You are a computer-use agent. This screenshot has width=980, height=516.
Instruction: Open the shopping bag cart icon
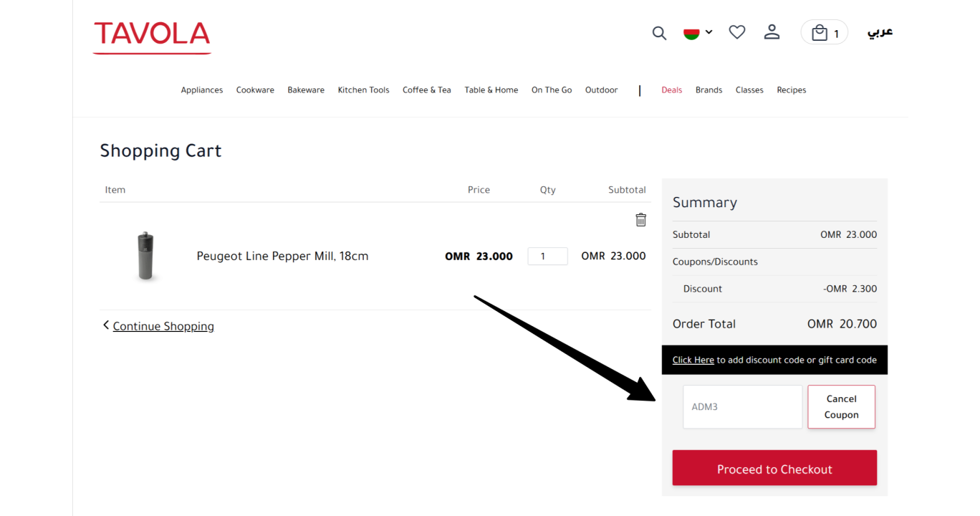825,33
